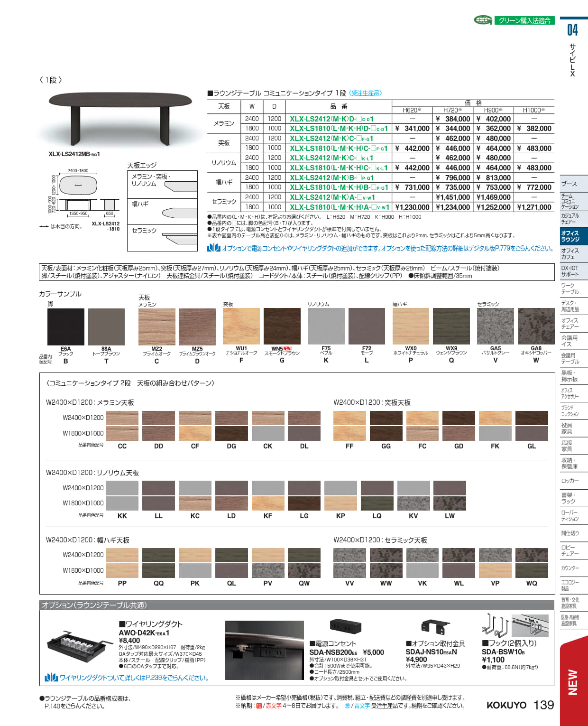This screenshot has width=588, height=726.
Task: Open the ワークテーブル side tab
Action: tap(574, 289)
